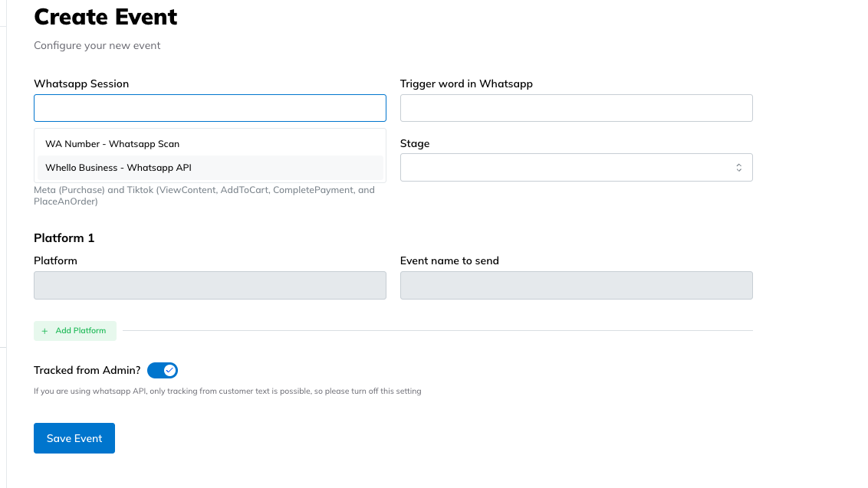Viewport: 868px width, 488px height.
Task: Open the greyed-out Platform selector
Action: point(209,285)
